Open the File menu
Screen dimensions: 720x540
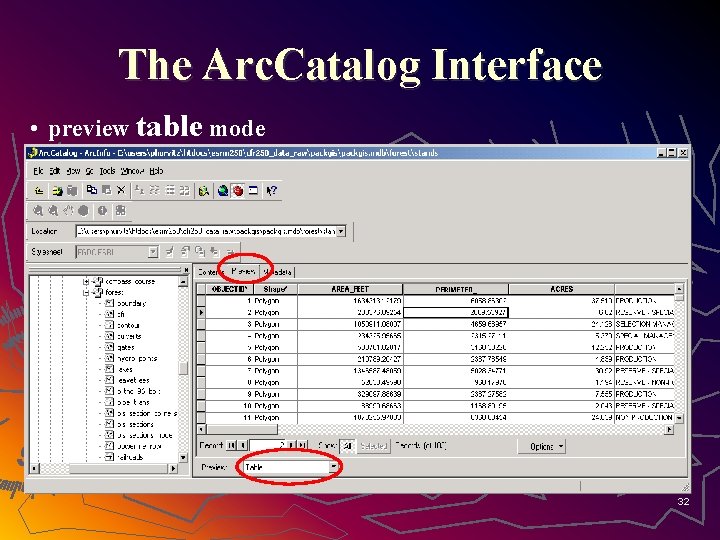click(38, 171)
